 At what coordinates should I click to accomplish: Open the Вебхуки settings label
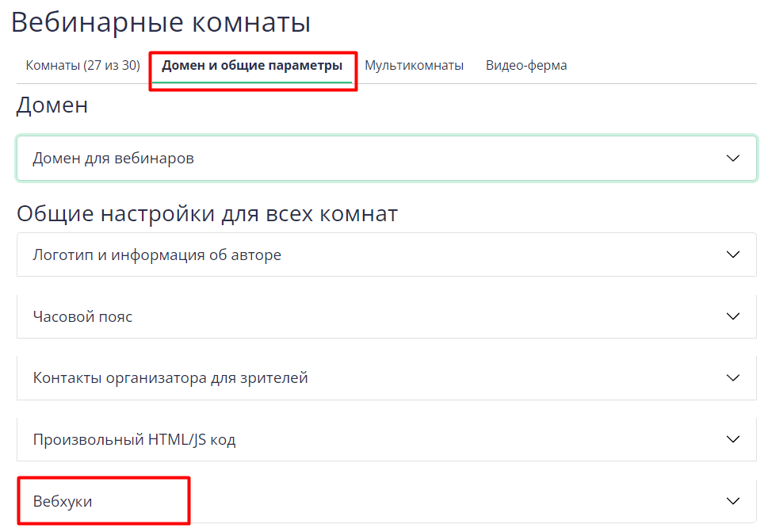(63, 501)
